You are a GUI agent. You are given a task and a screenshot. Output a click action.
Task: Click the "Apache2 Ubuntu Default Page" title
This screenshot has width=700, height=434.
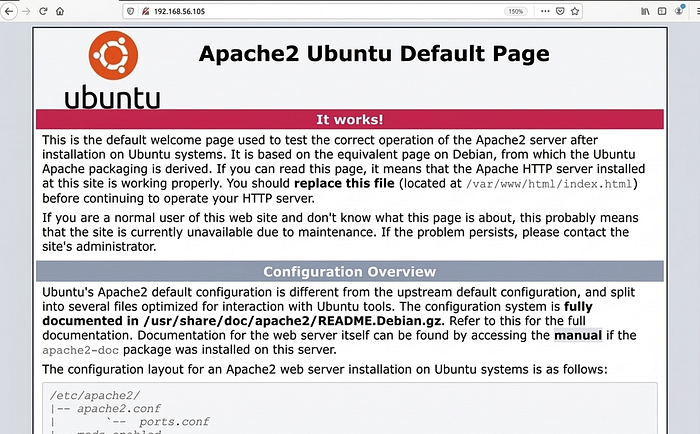point(374,54)
